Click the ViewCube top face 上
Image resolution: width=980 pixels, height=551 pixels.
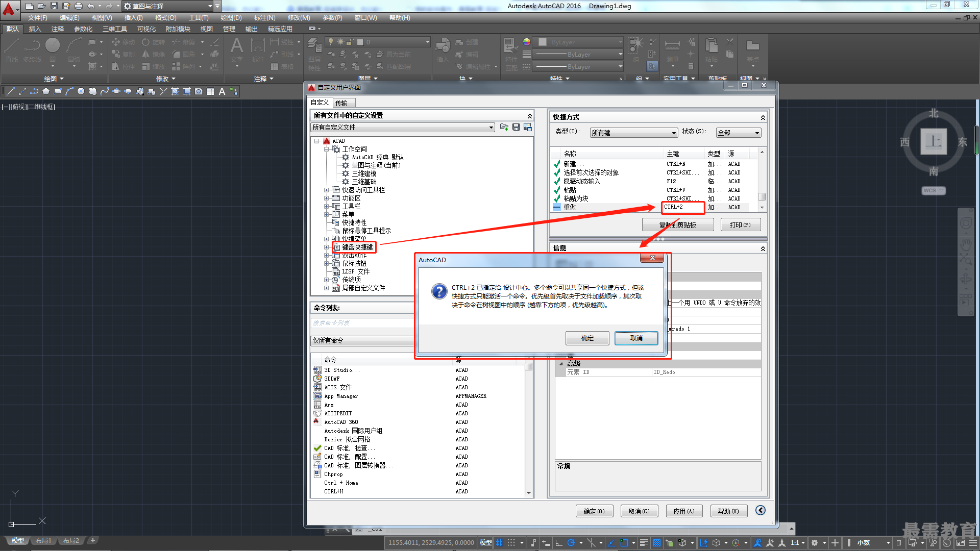tap(934, 141)
